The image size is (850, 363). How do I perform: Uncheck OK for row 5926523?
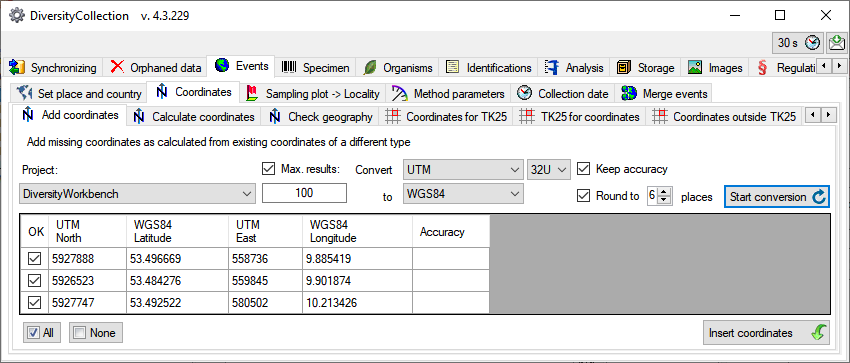(x=35, y=281)
